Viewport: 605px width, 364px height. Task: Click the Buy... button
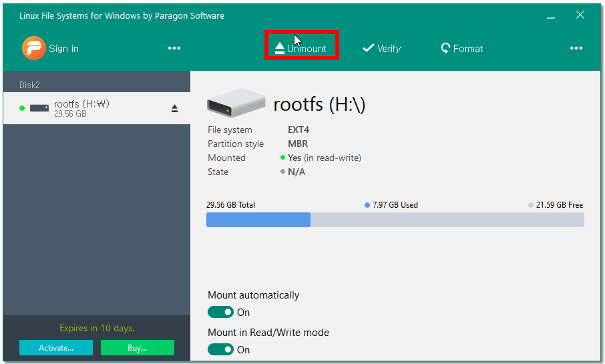[138, 348]
